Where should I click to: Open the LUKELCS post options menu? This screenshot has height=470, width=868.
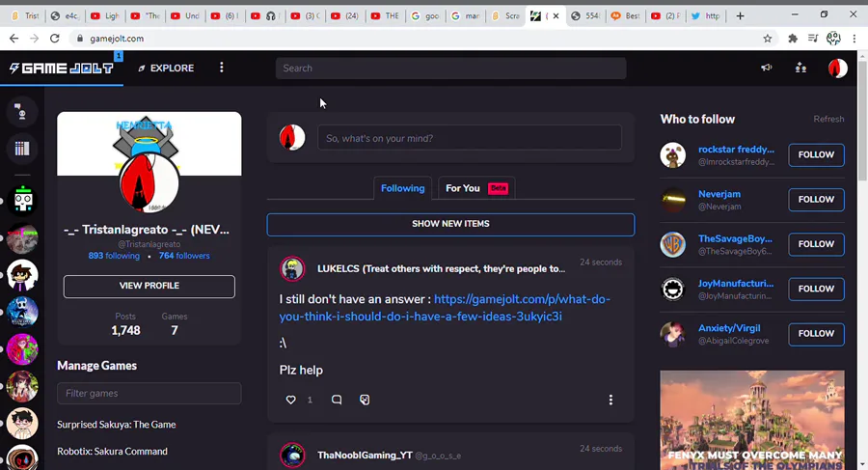point(610,400)
